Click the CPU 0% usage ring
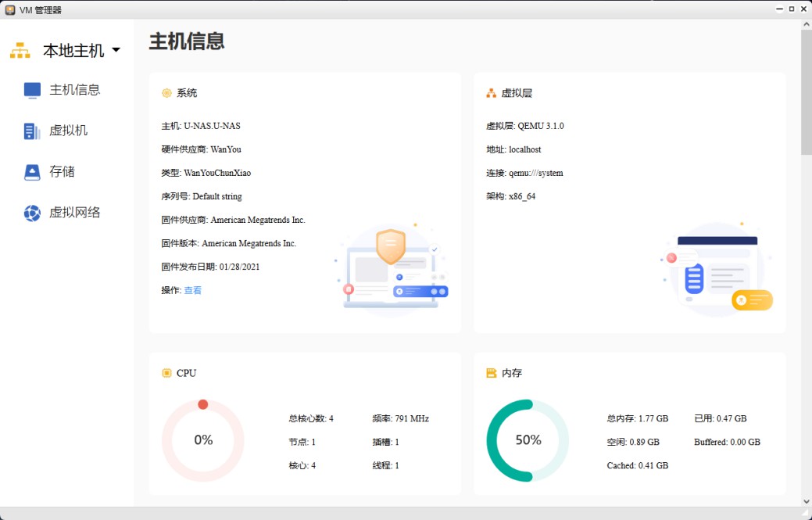The width and height of the screenshot is (812, 520). pos(203,440)
